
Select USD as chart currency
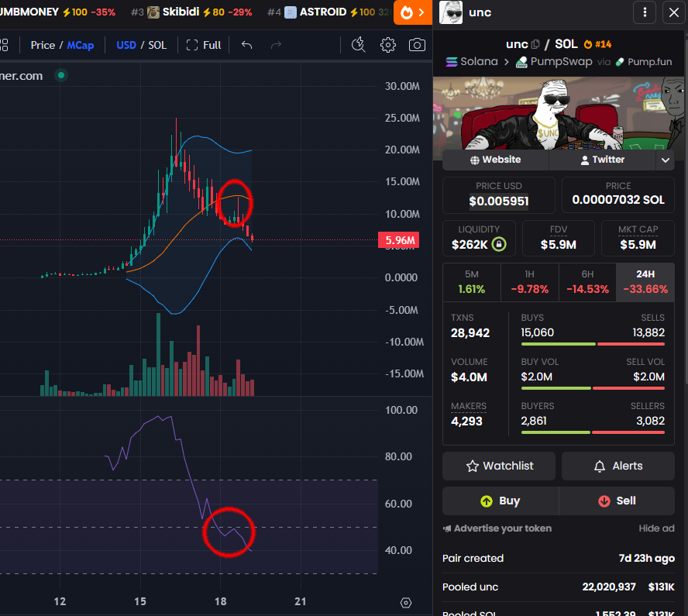(x=126, y=45)
